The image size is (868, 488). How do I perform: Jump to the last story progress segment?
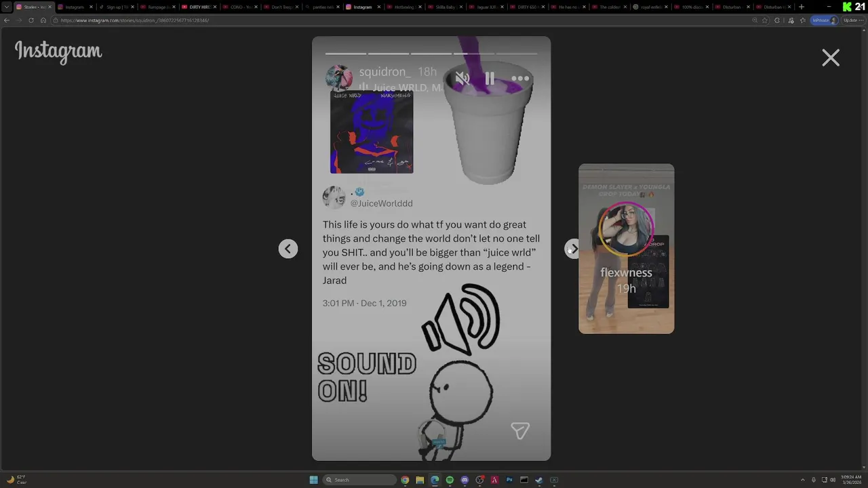[x=517, y=53]
